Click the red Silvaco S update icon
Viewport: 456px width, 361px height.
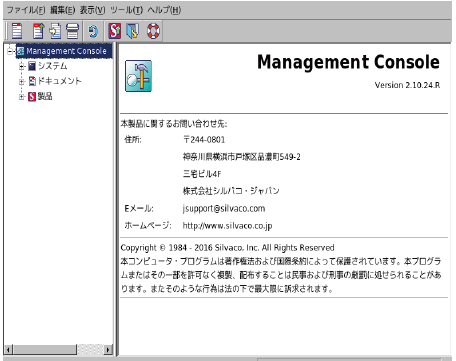pos(115,31)
